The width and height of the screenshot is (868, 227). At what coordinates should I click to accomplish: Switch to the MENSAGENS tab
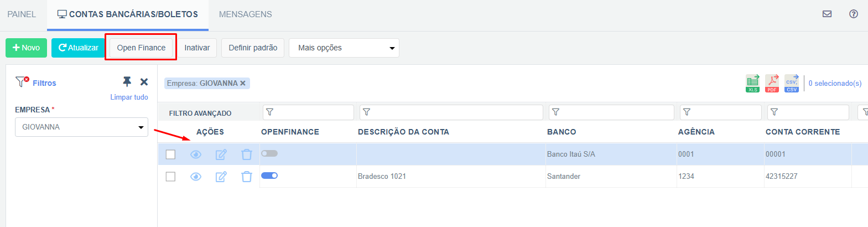point(245,14)
